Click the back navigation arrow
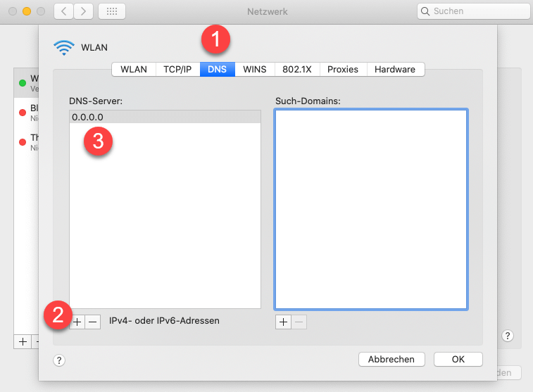This screenshot has width=533, height=392. 64,12
